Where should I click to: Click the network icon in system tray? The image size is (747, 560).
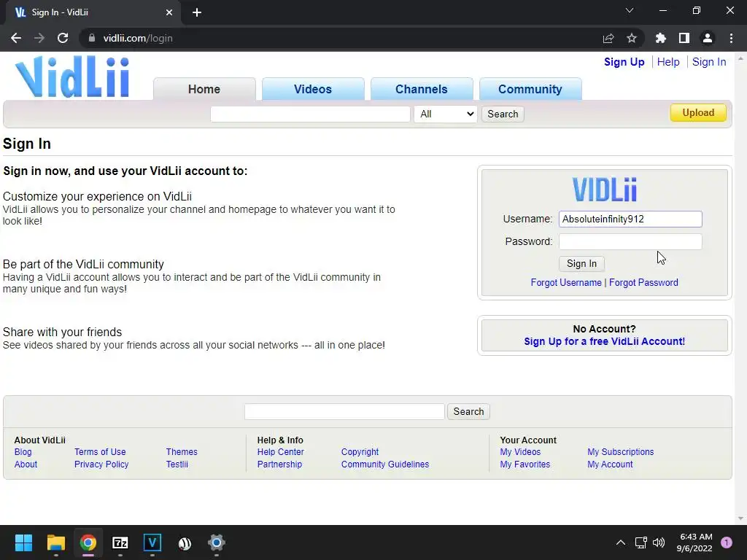point(640,542)
